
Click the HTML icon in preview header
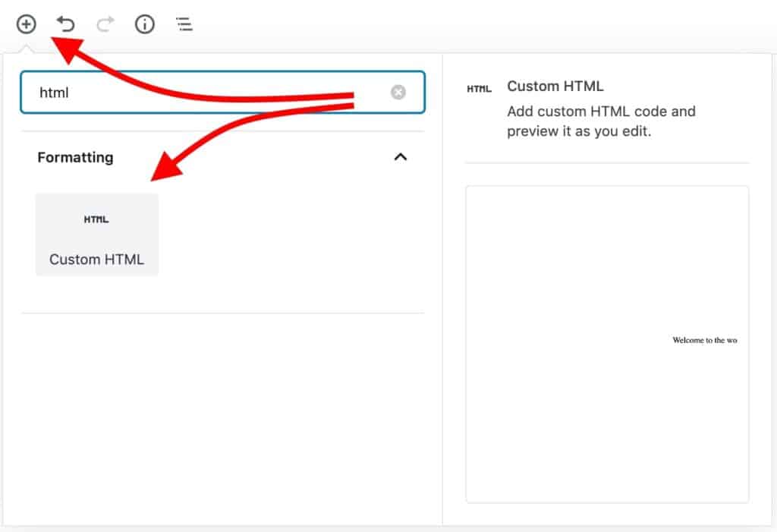click(480, 89)
